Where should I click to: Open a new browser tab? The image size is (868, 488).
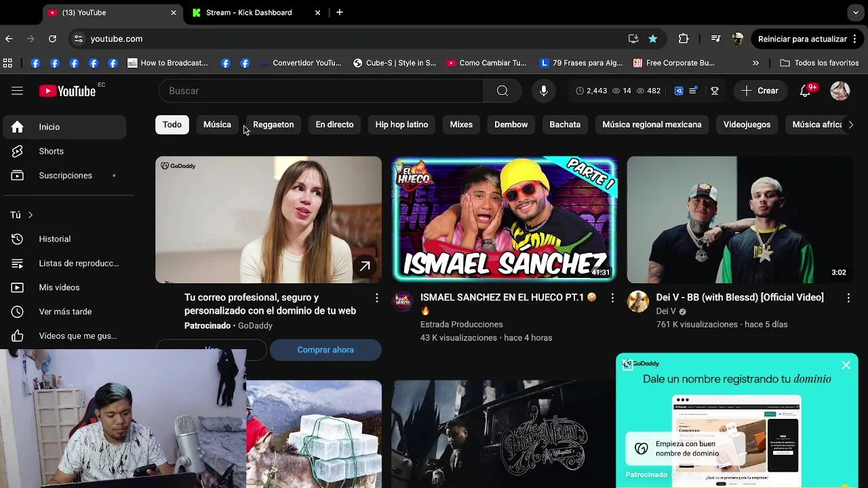coord(340,12)
